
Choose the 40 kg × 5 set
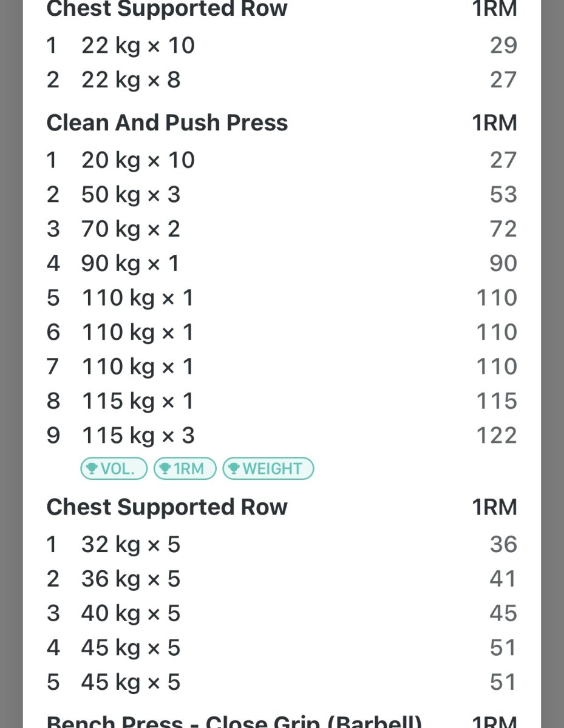(x=131, y=614)
